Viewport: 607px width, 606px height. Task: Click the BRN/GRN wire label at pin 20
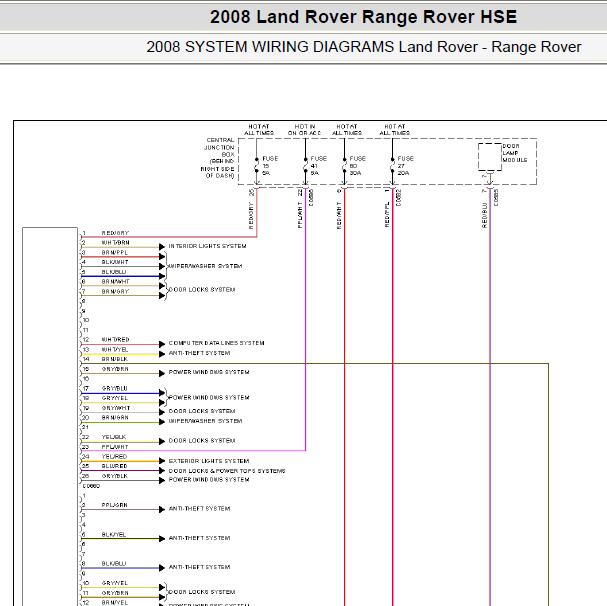(115, 418)
